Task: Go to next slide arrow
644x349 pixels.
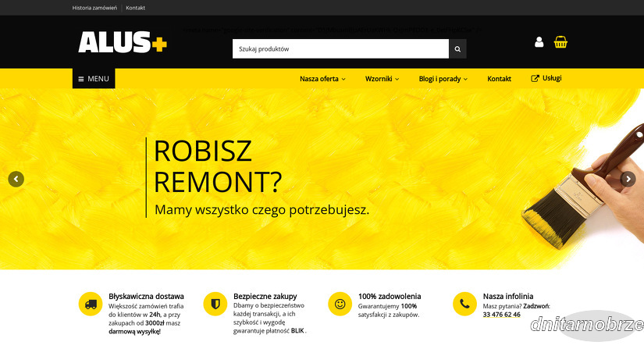Action: click(628, 179)
